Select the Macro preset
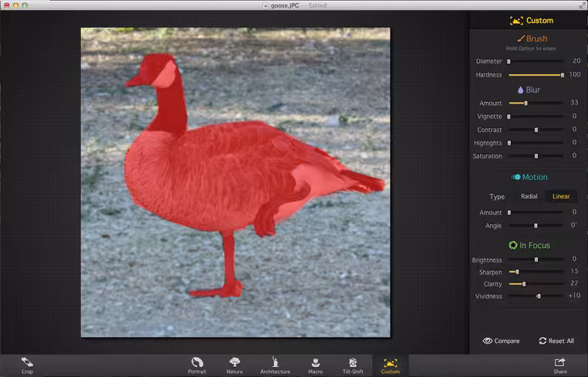Viewport: 588px width, 377px height. pyautogui.click(x=316, y=365)
